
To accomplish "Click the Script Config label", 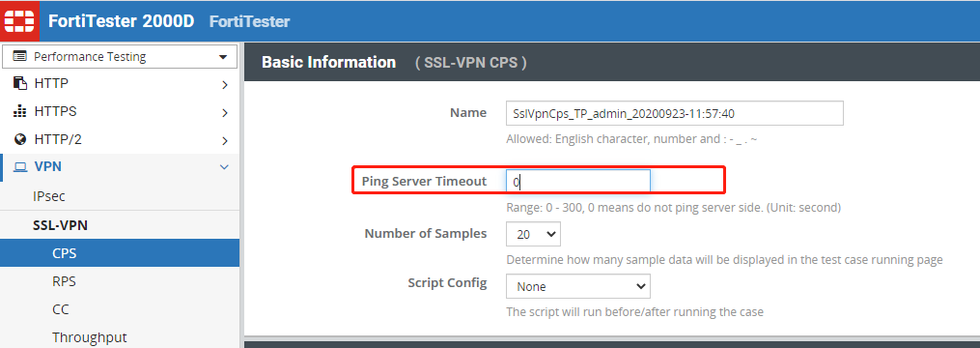I will (447, 282).
